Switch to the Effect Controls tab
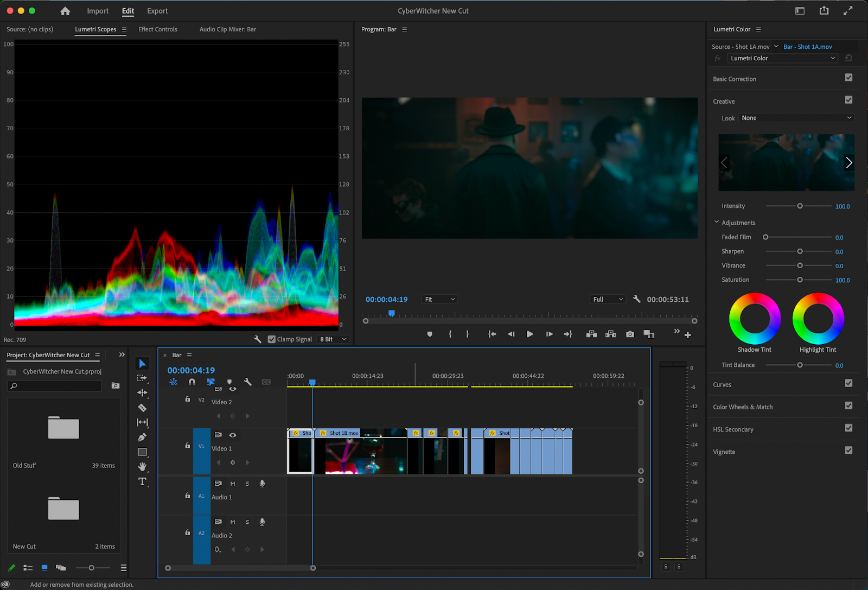868x590 pixels. click(x=157, y=29)
